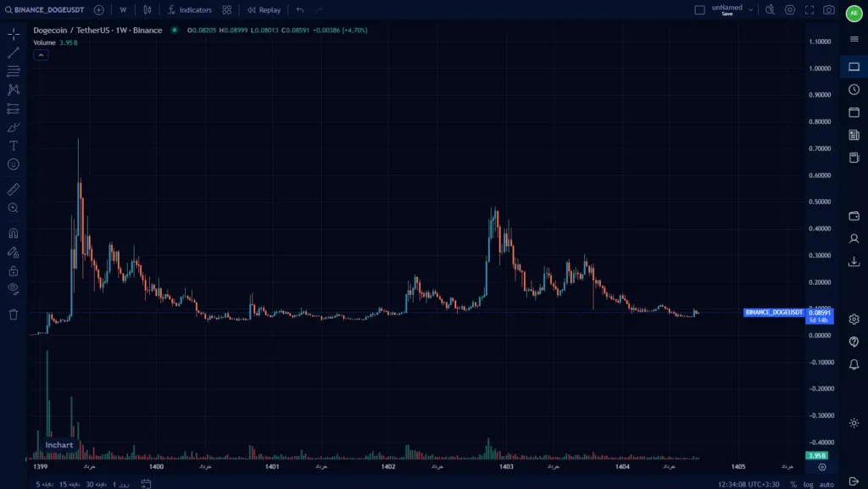Expand the unNamed layout dropdown arrow
This screenshot has height=489, width=868.
pos(751,9)
